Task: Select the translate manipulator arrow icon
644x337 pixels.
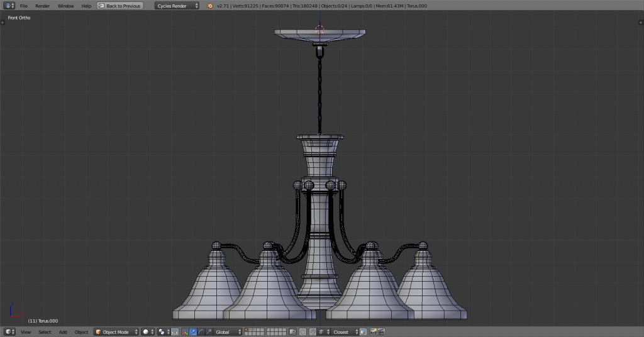Action: 192,332
